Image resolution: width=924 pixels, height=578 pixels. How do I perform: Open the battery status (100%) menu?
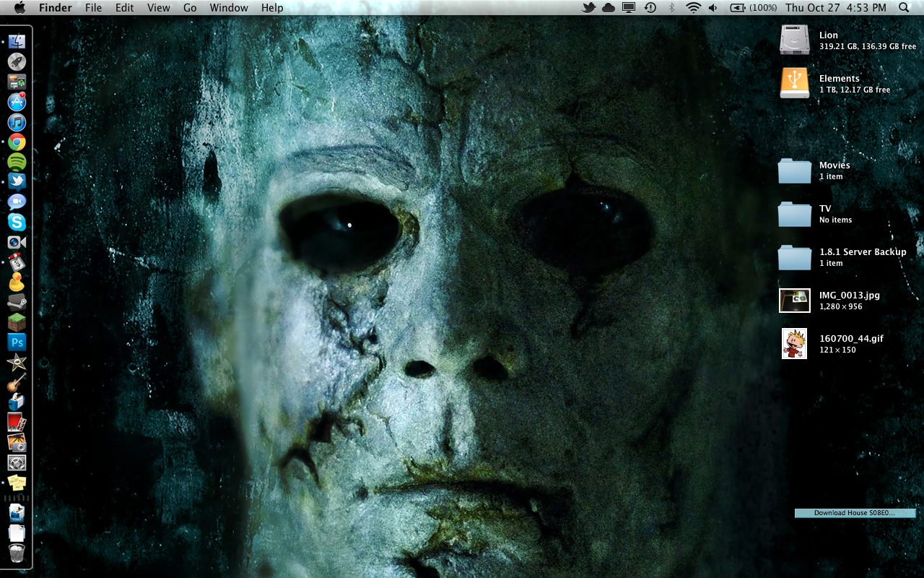(754, 8)
